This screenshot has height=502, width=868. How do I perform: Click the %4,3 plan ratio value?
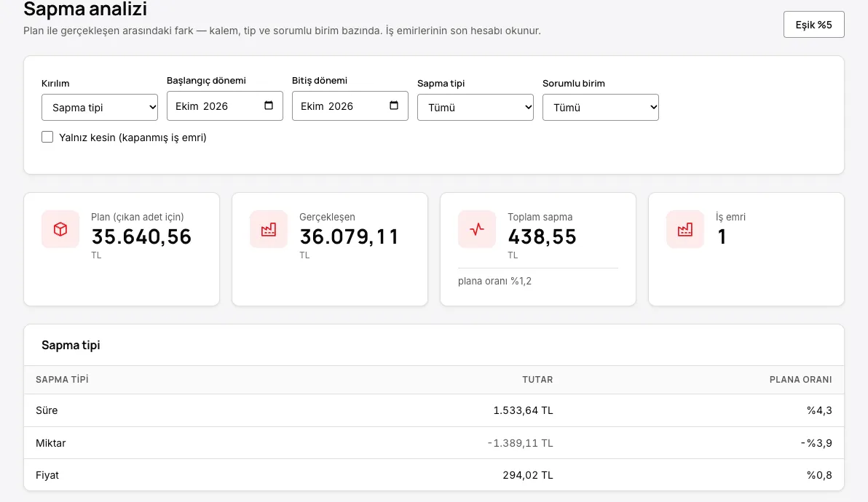click(819, 410)
